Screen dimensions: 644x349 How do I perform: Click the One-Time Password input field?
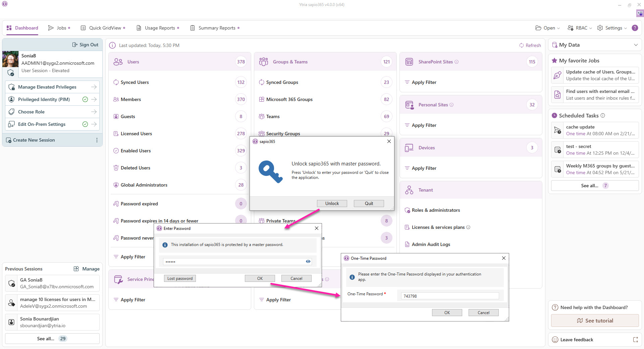449,296
